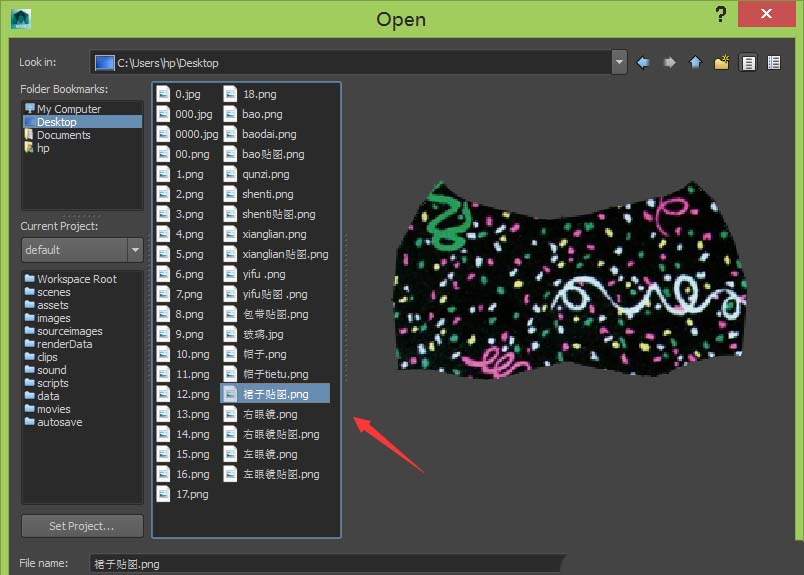Select file baodai.png

(260, 134)
